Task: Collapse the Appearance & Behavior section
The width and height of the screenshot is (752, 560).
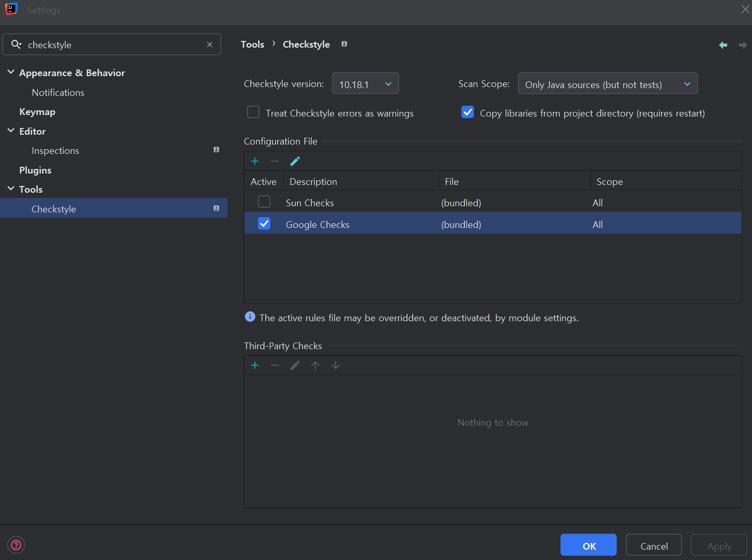Action: click(11, 72)
